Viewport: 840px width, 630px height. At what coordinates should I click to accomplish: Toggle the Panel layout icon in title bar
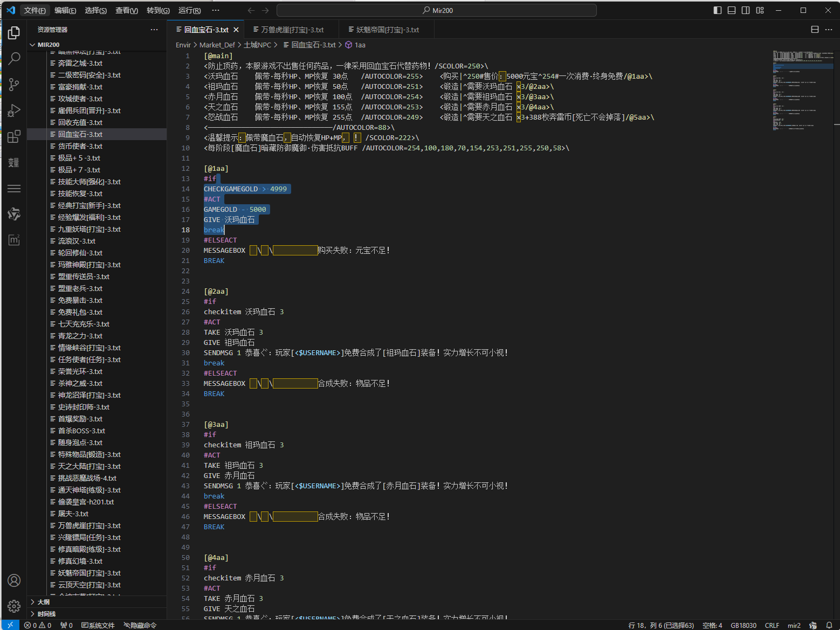click(731, 10)
